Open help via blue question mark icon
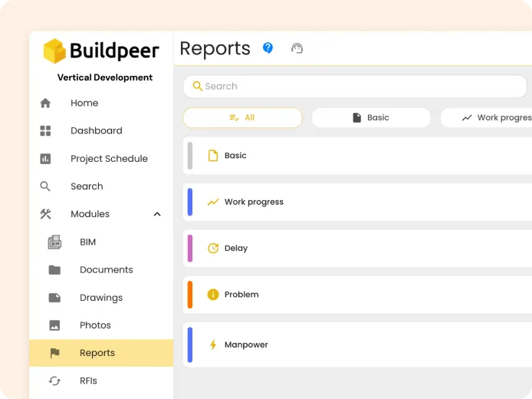Screen dimensions: 532x399 268,48
